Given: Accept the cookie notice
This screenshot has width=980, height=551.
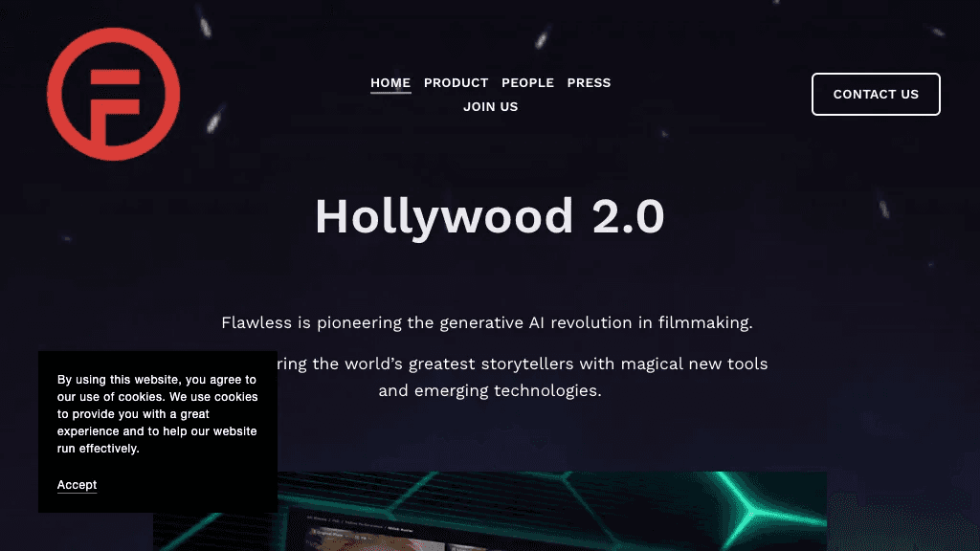Looking at the screenshot, I should (77, 485).
